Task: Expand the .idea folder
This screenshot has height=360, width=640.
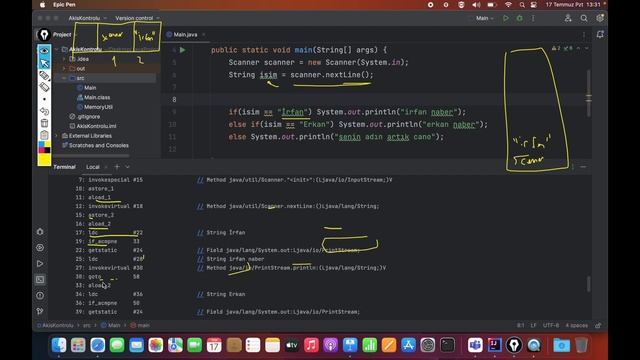Action: pos(64,59)
